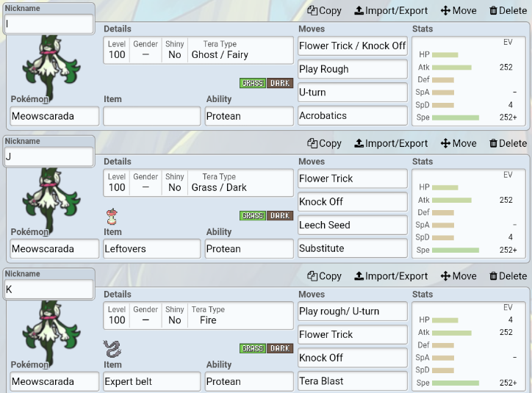This screenshot has height=393, width=532.
Task: Click the Move icon for set I
Action: pos(445,10)
